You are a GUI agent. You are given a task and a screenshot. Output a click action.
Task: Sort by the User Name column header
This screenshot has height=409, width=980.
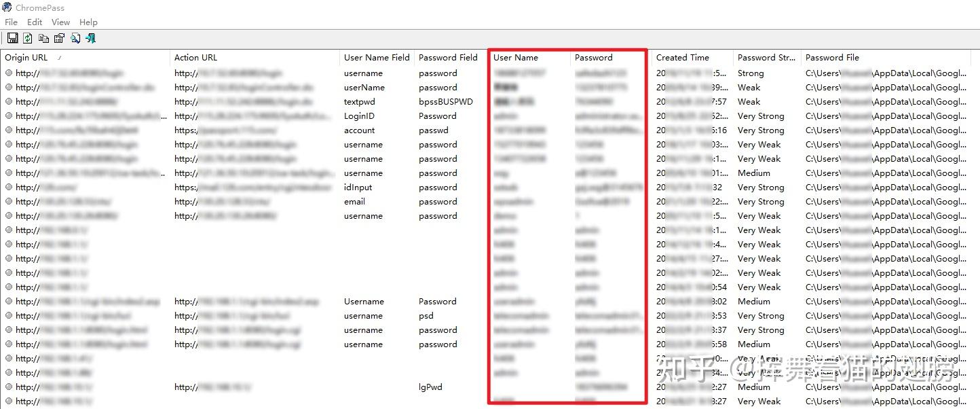tap(529, 58)
